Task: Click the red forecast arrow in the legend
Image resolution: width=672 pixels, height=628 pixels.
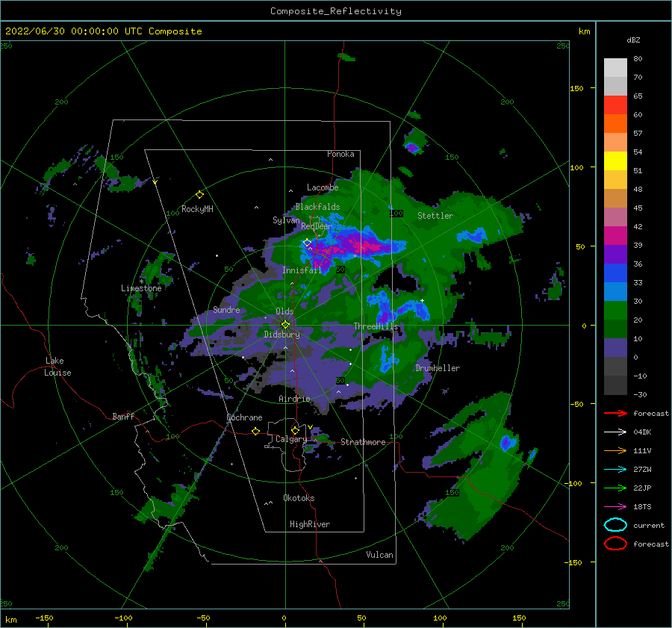Action: [x=615, y=413]
